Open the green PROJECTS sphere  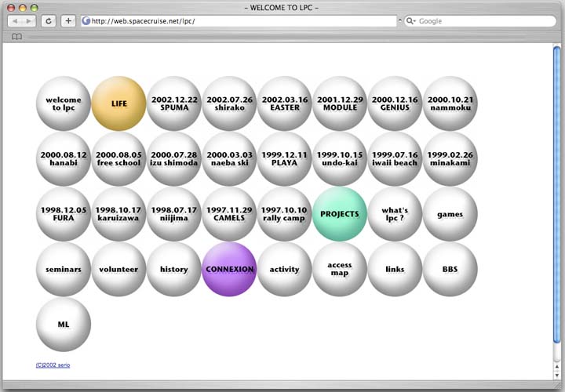tap(340, 214)
